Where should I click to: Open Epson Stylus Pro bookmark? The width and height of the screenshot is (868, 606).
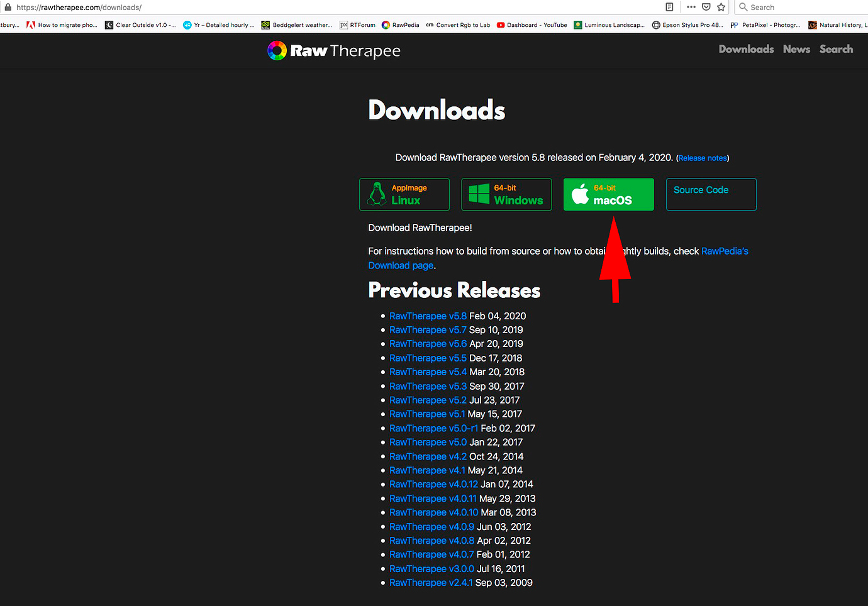[687, 25]
